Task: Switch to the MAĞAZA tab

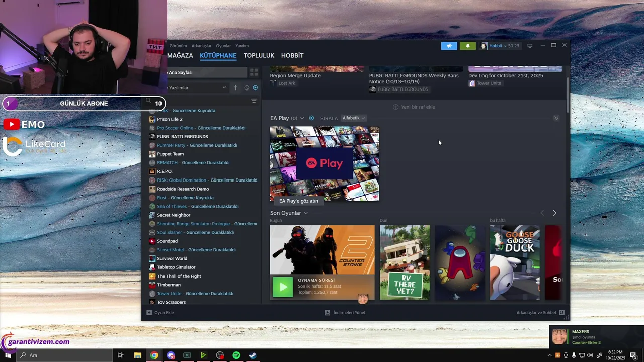Action: 180,56
